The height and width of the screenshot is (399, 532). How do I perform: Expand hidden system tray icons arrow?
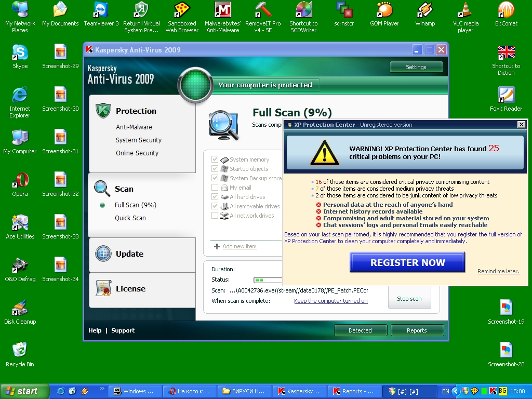[455, 391]
